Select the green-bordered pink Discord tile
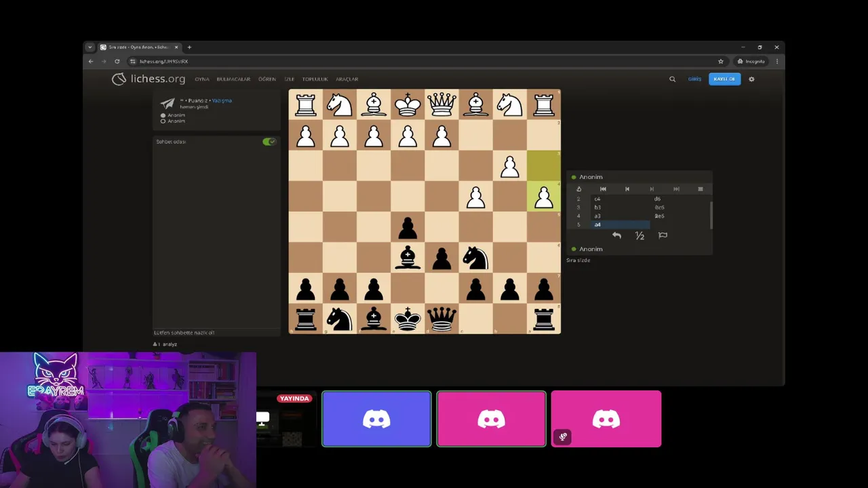The width and height of the screenshot is (868, 488). point(491,419)
